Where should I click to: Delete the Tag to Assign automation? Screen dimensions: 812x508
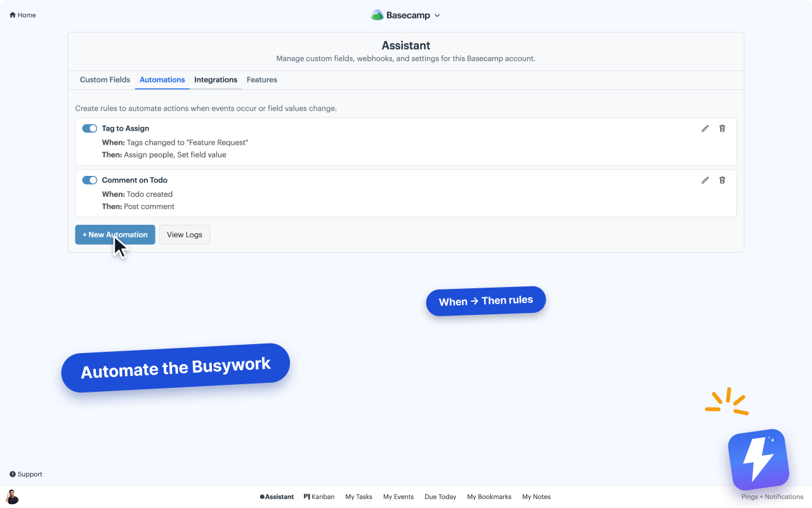click(x=722, y=128)
